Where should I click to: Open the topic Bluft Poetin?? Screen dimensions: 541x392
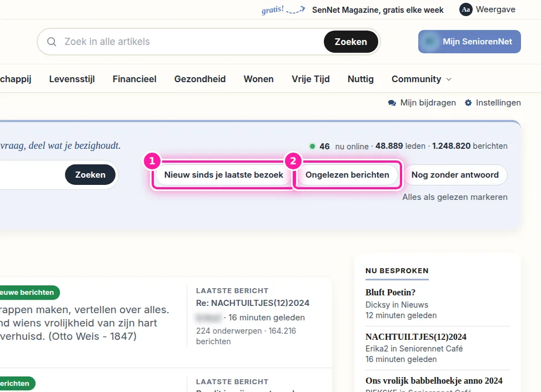390,293
